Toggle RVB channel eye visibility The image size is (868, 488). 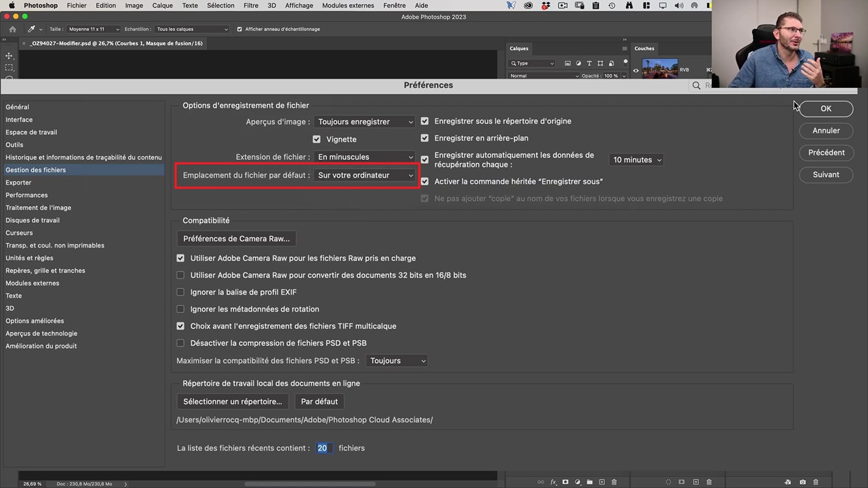pyautogui.click(x=636, y=70)
